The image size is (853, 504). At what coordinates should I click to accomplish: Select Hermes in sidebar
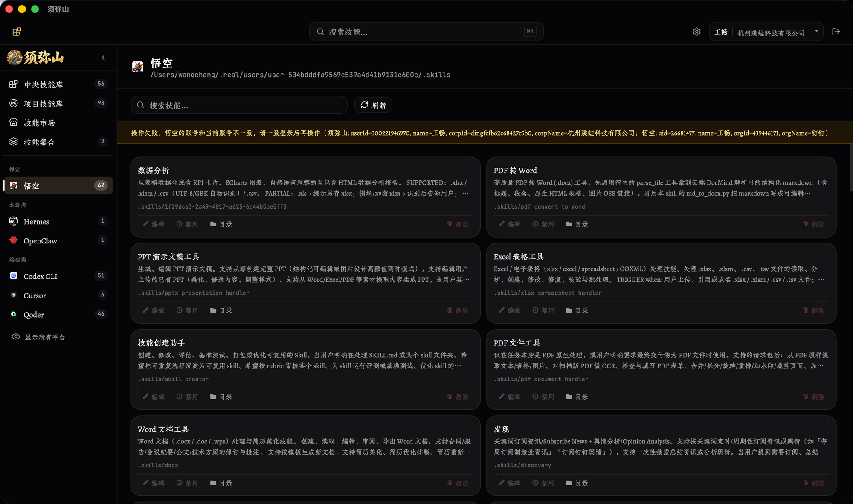58,221
